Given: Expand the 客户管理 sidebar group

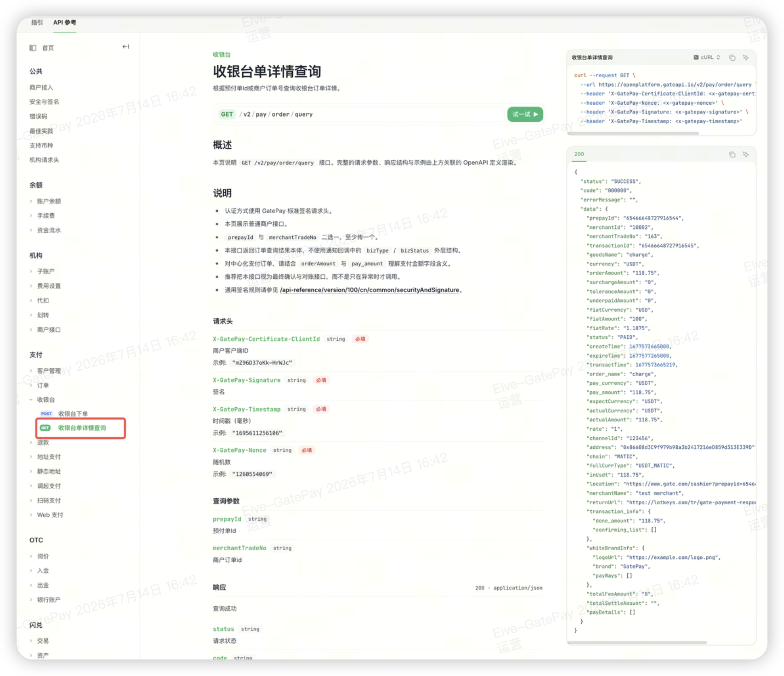Looking at the screenshot, I should coord(49,371).
